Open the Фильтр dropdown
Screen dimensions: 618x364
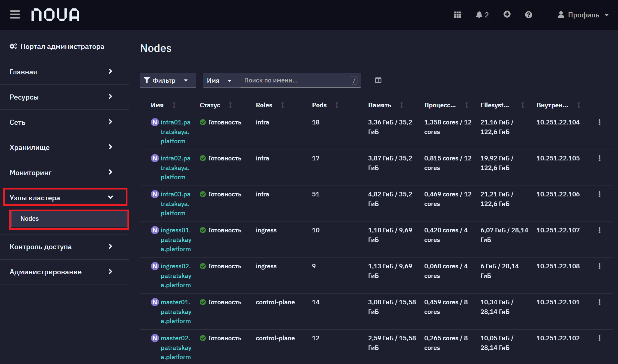pos(168,80)
